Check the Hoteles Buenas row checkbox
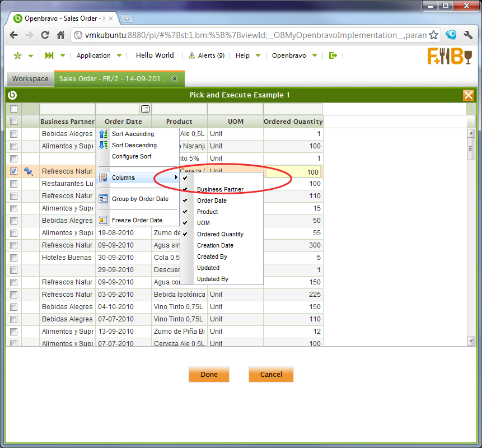 pos(13,258)
